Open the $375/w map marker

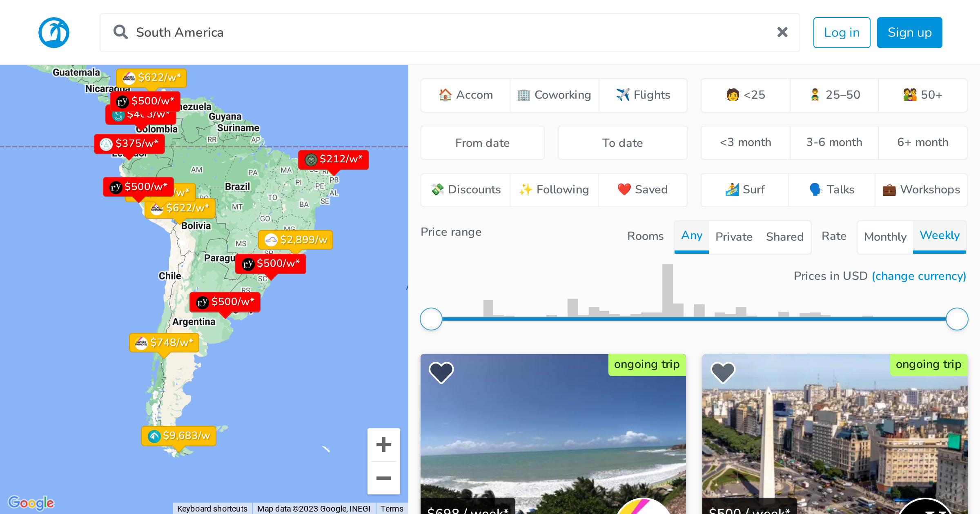pos(129,144)
